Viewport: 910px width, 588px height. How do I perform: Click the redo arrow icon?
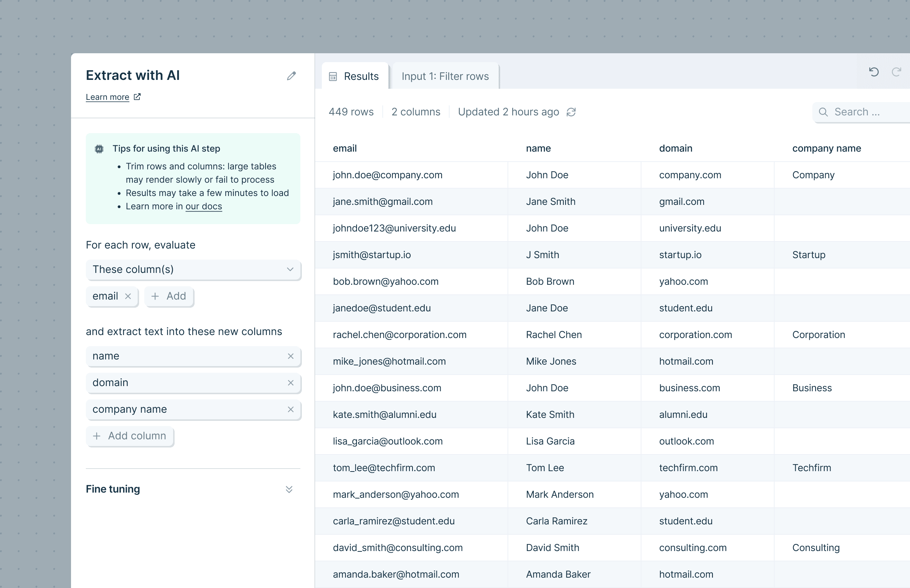[896, 72]
